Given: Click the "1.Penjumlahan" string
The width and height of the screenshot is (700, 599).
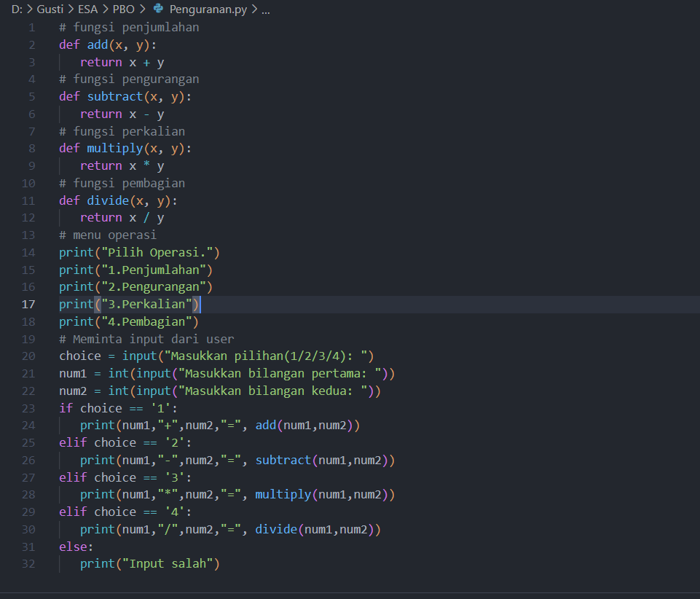Looking at the screenshot, I should click(154, 270).
